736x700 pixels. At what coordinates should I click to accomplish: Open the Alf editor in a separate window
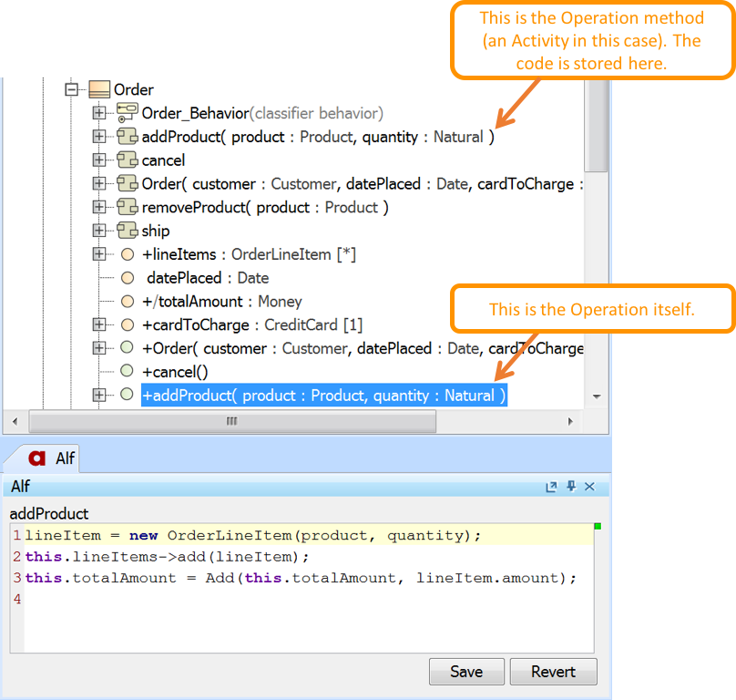click(x=551, y=487)
